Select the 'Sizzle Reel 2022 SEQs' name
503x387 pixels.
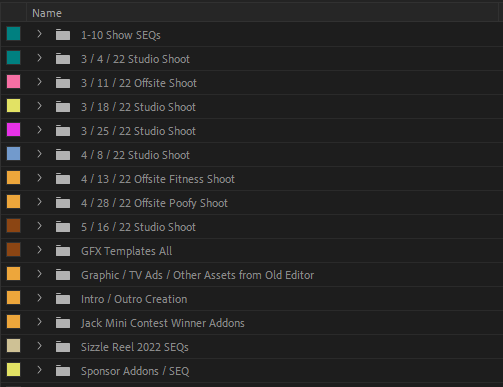[135, 347]
